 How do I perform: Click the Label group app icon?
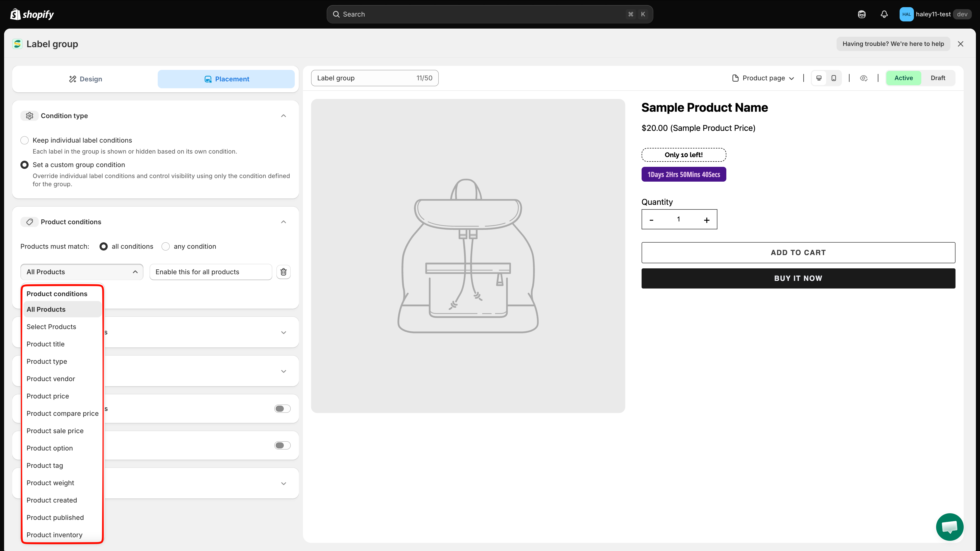tap(17, 44)
